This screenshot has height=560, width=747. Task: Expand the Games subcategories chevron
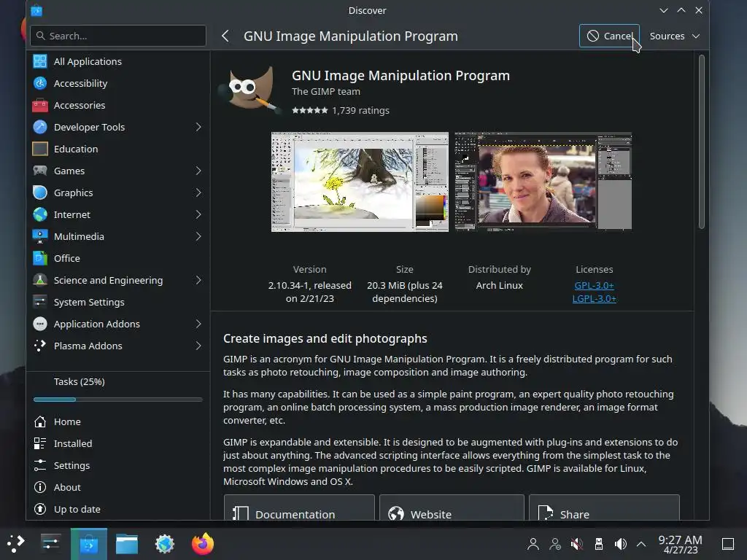[198, 171]
